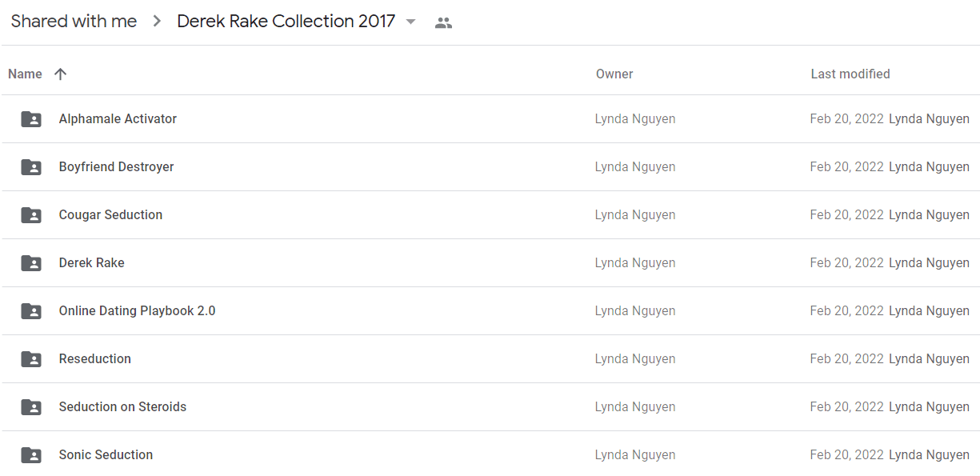Click the Sonic Seduction shared folder icon
The height and width of the screenshot is (476, 980).
[31, 455]
